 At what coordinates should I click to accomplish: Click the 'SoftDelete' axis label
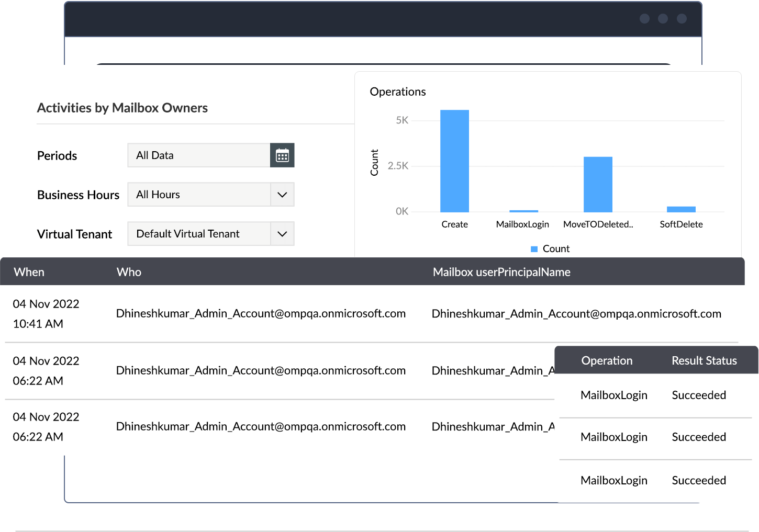coord(681,224)
